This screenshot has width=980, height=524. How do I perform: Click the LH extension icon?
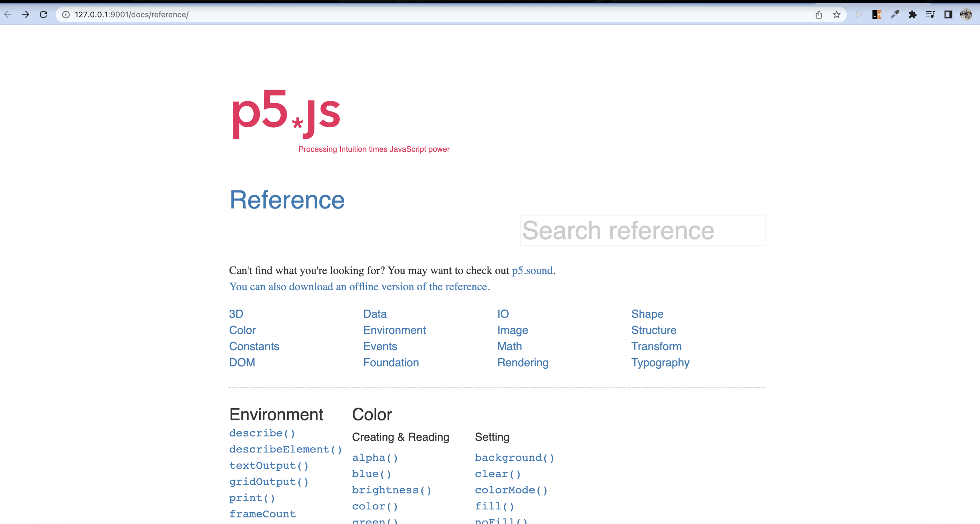pos(876,15)
